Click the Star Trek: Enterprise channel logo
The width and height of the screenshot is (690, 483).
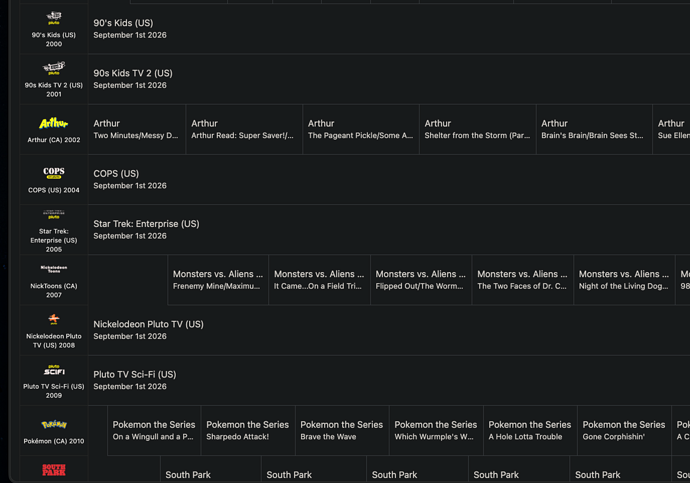54,215
